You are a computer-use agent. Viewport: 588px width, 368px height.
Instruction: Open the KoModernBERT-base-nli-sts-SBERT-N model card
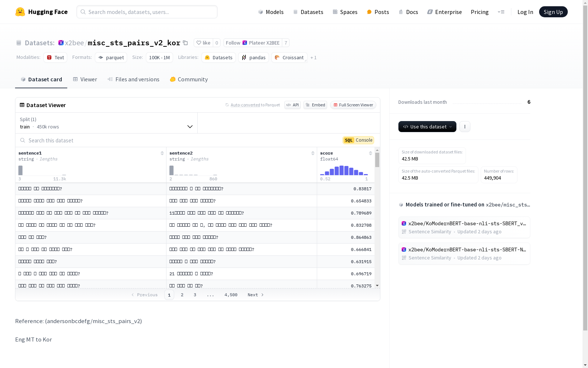coord(464,254)
